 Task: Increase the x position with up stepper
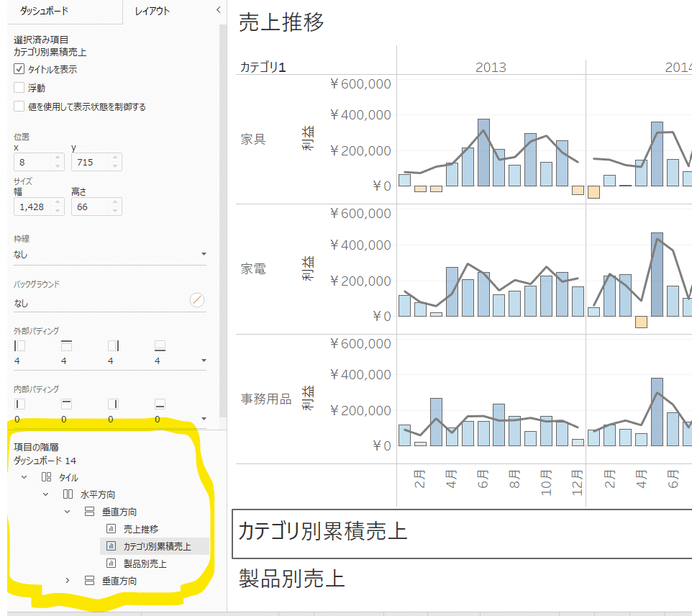pos(58,158)
